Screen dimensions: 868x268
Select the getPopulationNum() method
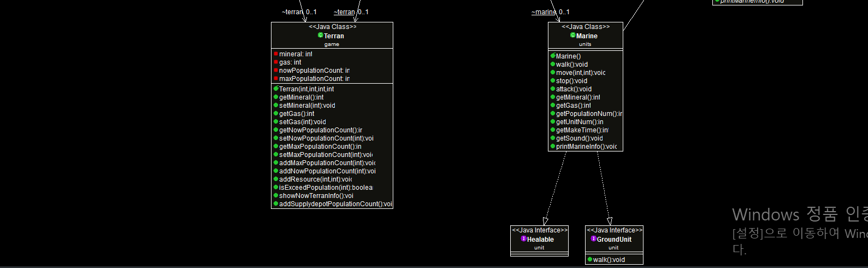(589, 114)
